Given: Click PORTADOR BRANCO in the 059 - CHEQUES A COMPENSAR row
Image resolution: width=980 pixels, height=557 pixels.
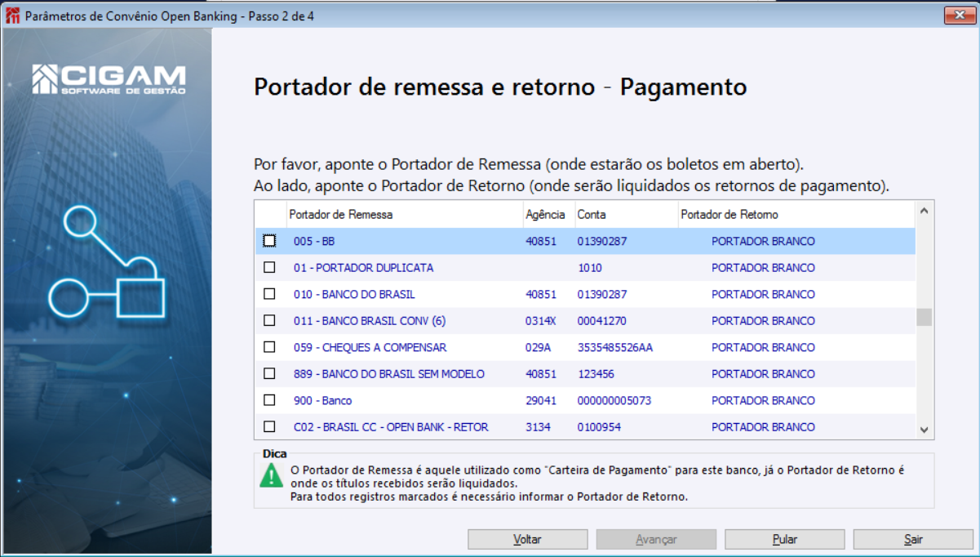Looking at the screenshot, I should (x=763, y=348).
